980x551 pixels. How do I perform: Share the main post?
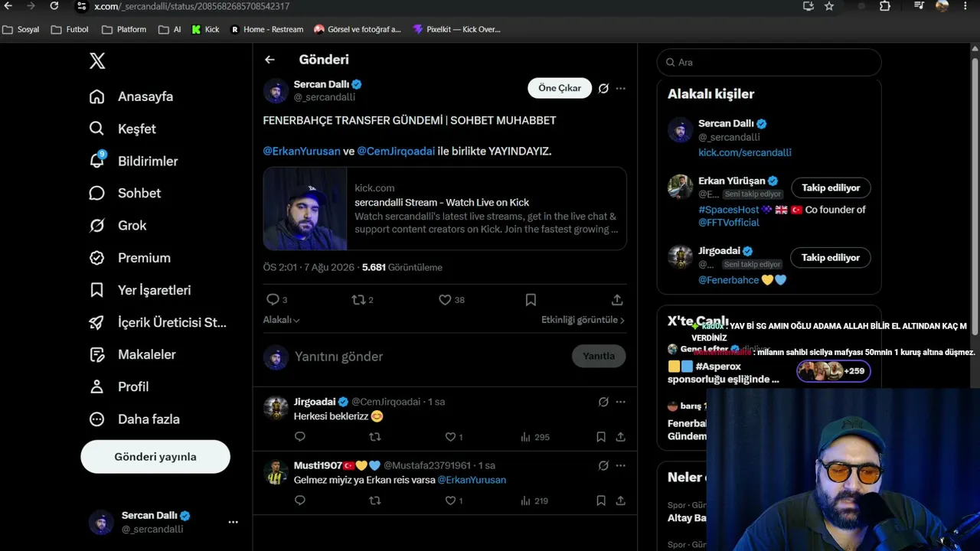pyautogui.click(x=617, y=300)
